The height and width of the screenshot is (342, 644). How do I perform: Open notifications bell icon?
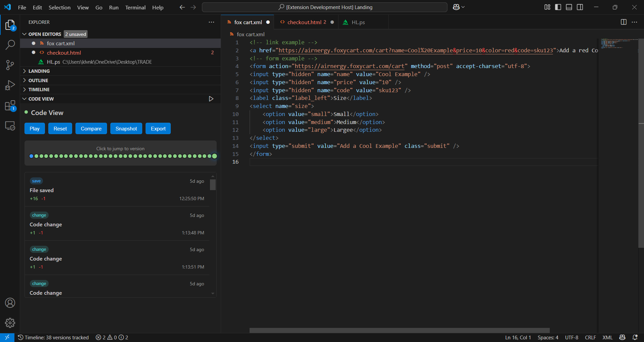(x=635, y=337)
